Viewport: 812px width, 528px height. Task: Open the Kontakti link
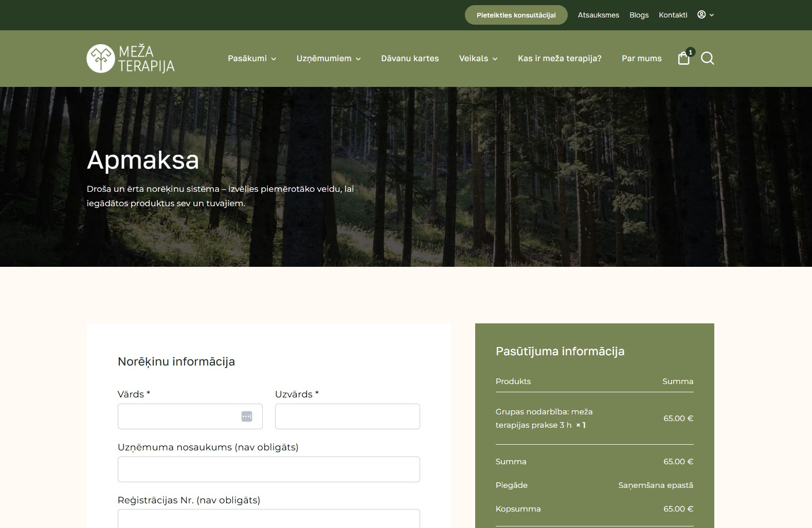click(x=673, y=15)
